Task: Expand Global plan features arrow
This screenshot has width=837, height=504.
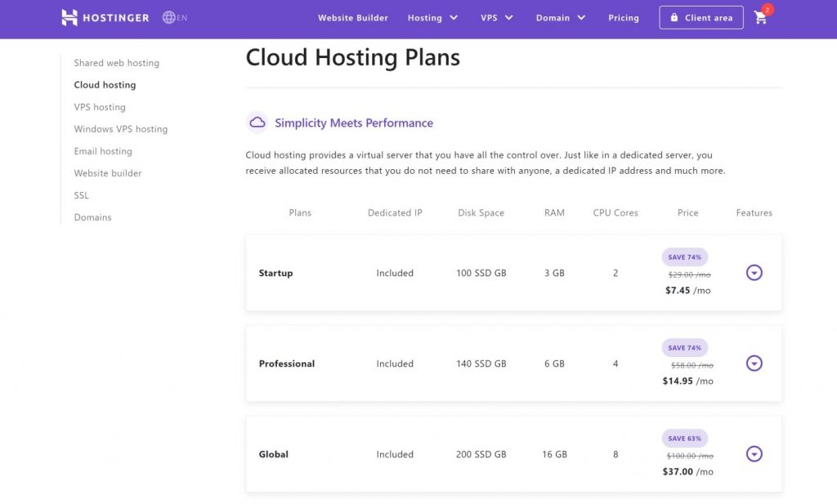Action: [754, 454]
